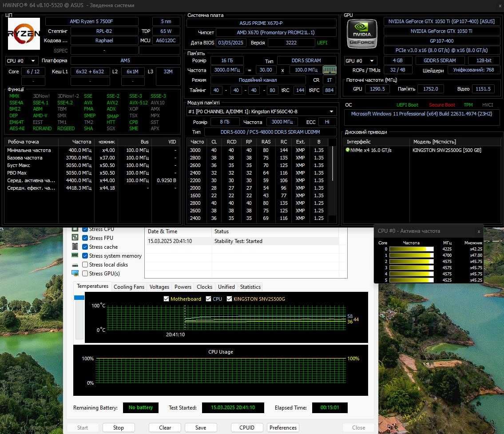Click the memory module chip icon

point(329,70)
